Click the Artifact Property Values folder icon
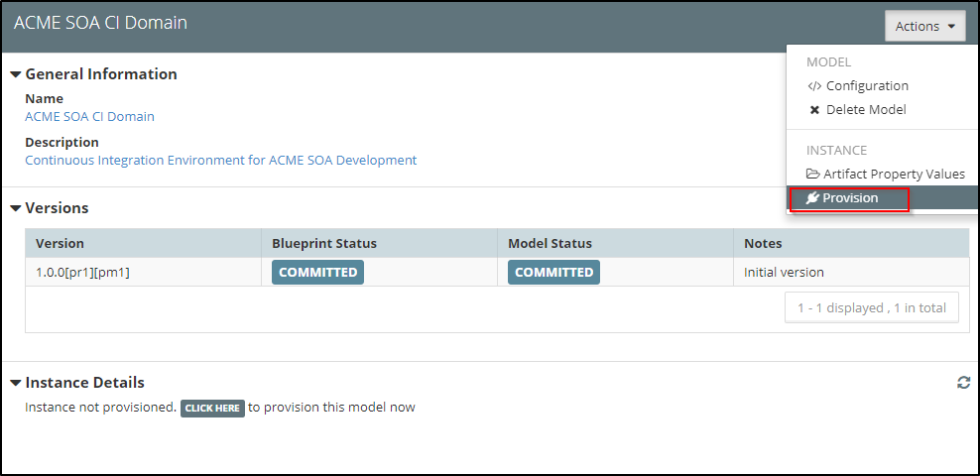The height and width of the screenshot is (476, 980). [x=813, y=175]
